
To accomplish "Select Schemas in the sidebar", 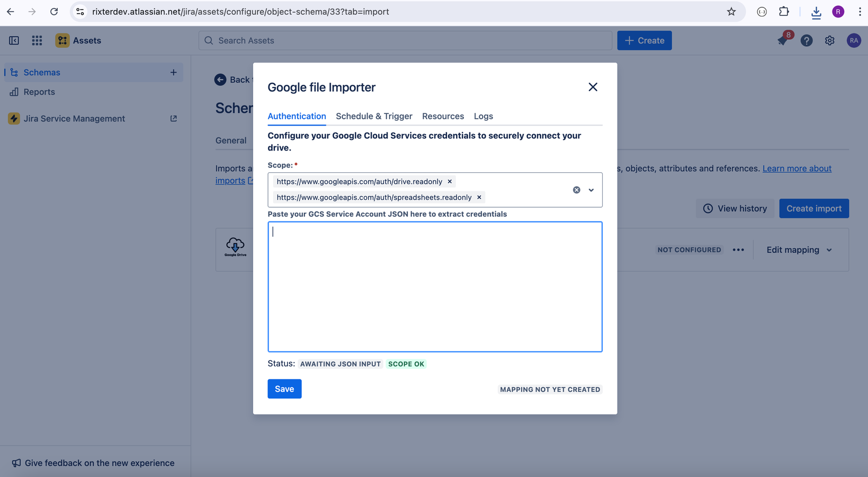I will 94,72.
